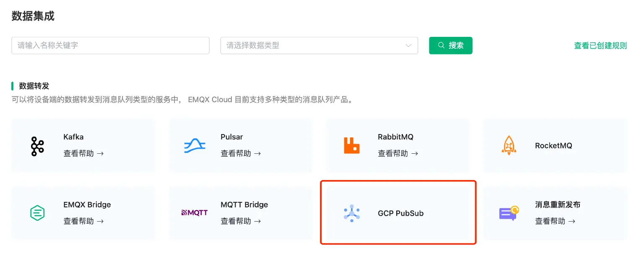Select the RocketMQ rocket icon
The image size is (644, 253).
click(x=509, y=145)
